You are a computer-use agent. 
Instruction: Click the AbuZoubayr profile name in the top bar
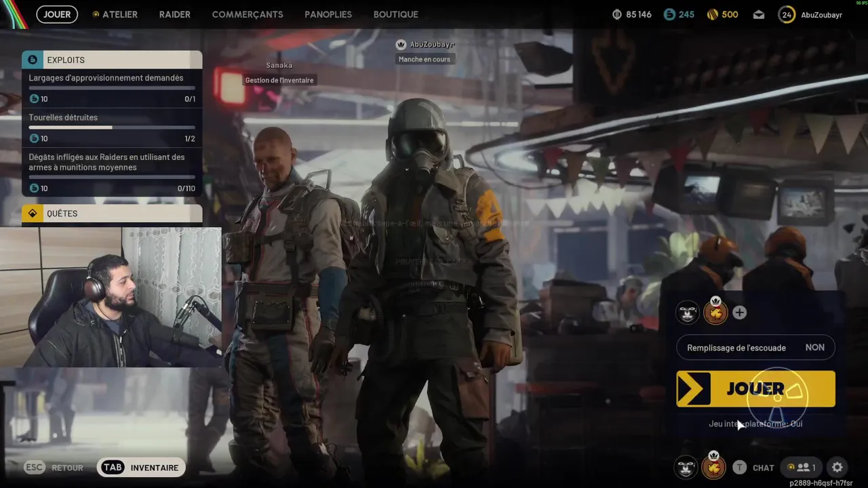821,14
